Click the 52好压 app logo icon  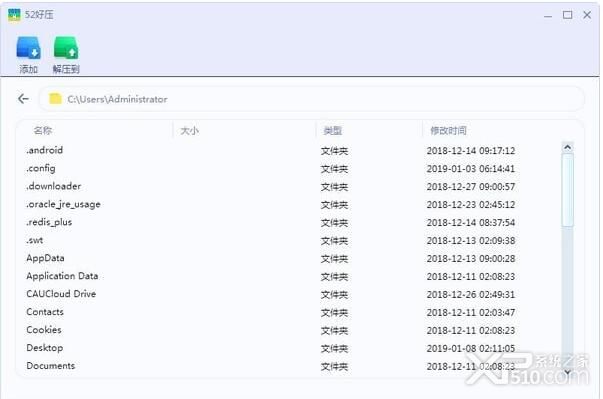pos(14,15)
